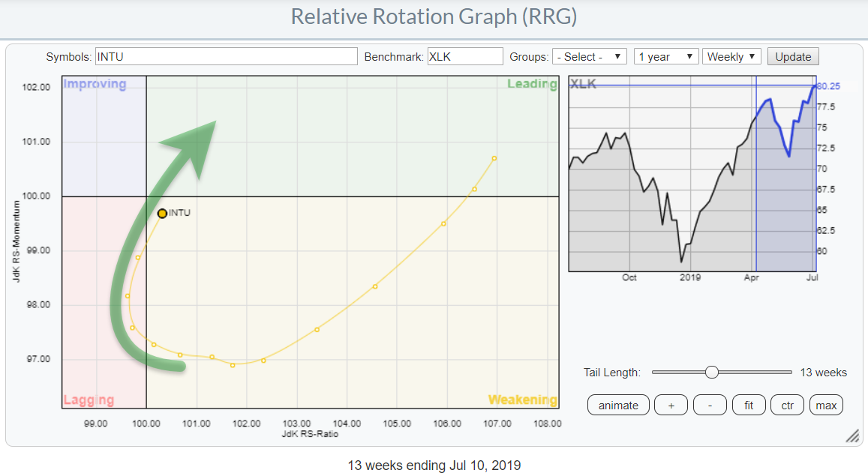The image size is (868, 476).
Task: Focus the Symbols input field
Action: tap(226, 57)
